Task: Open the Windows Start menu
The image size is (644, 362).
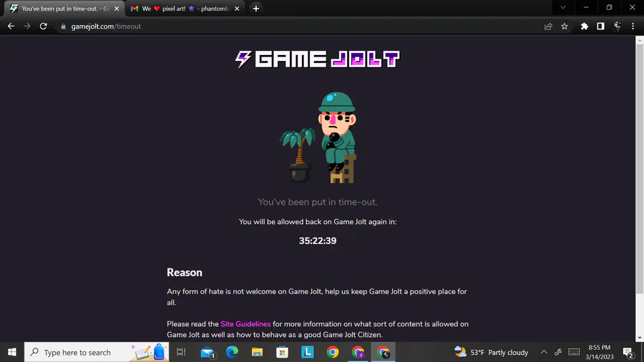Action: pyautogui.click(x=12, y=352)
